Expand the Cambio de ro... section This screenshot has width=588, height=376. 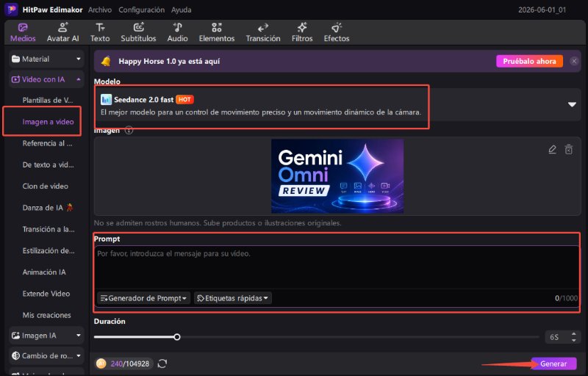46,355
